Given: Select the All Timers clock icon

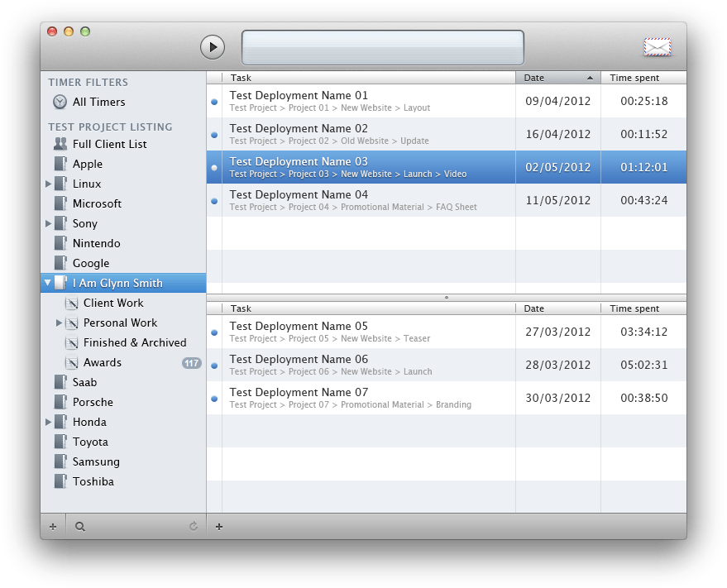Looking at the screenshot, I should (x=60, y=102).
